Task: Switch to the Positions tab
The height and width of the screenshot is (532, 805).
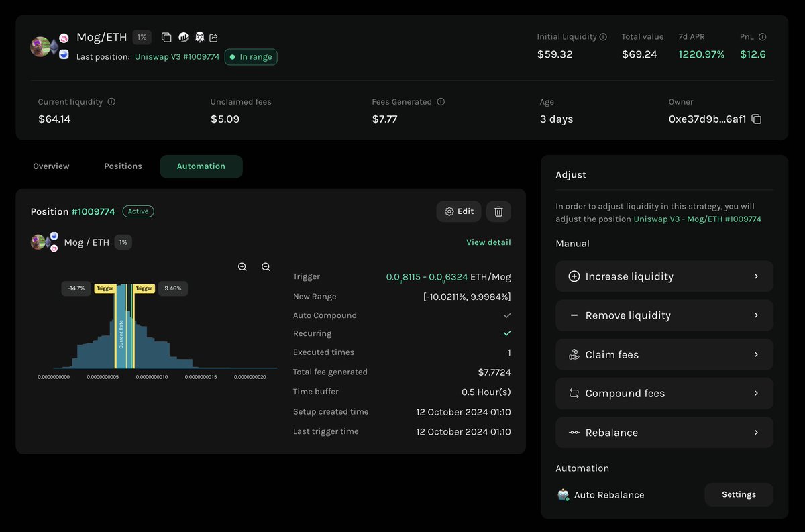Action: tap(123, 166)
